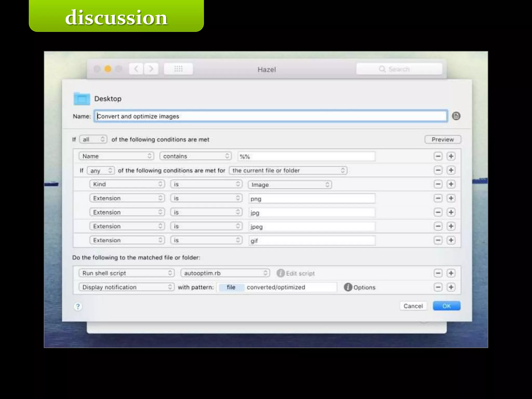Click into the rule Name text field

pyautogui.click(x=270, y=116)
